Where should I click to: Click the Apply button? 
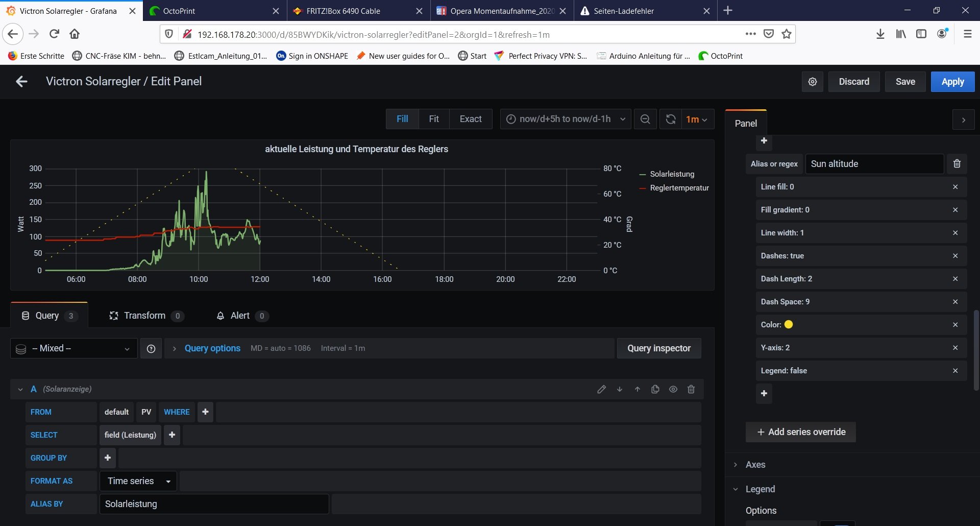[x=952, y=82]
